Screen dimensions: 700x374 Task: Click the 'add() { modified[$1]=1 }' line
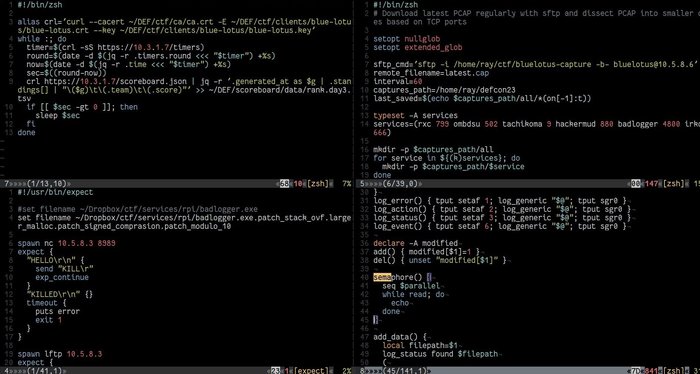point(426,252)
